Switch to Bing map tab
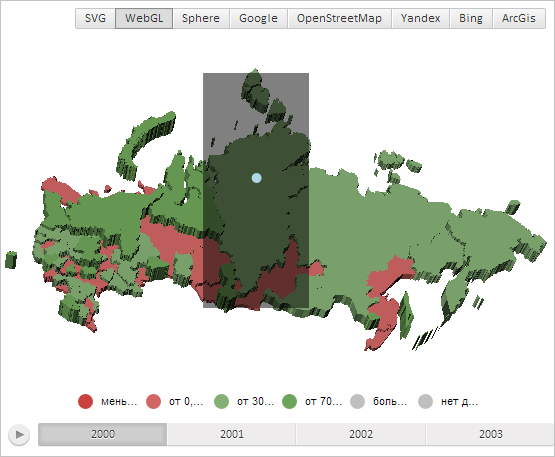 coord(471,18)
